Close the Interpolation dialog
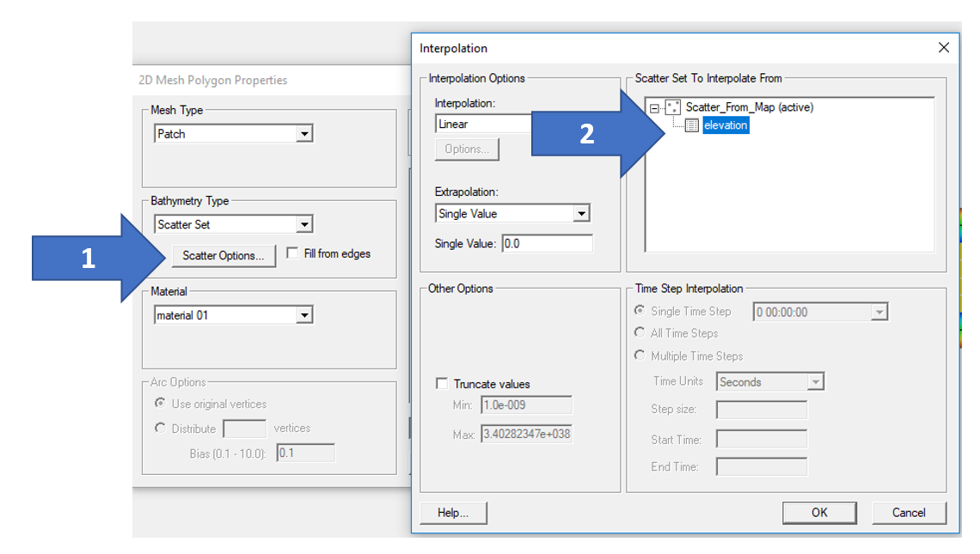The width and height of the screenshot is (980, 554). (x=944, y=47)
